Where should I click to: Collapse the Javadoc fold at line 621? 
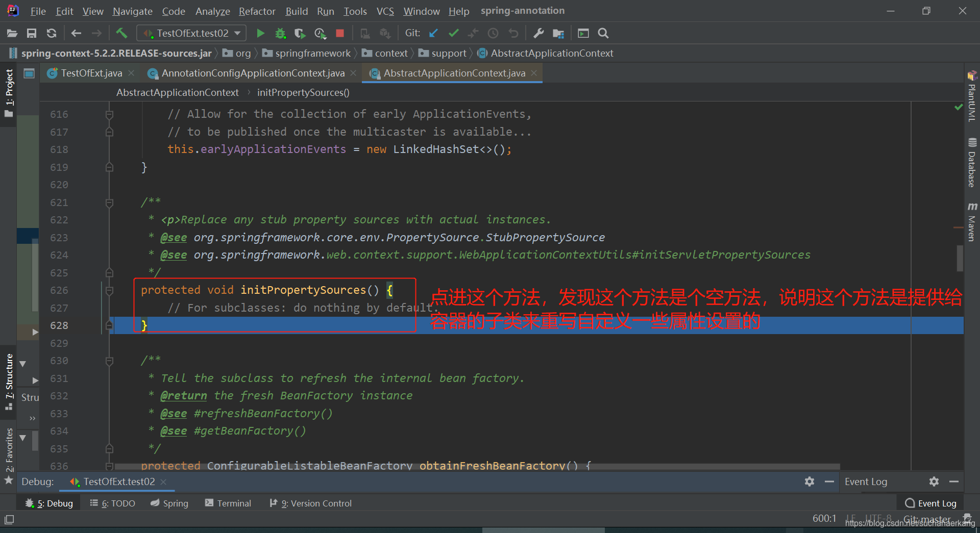[109, 202]
